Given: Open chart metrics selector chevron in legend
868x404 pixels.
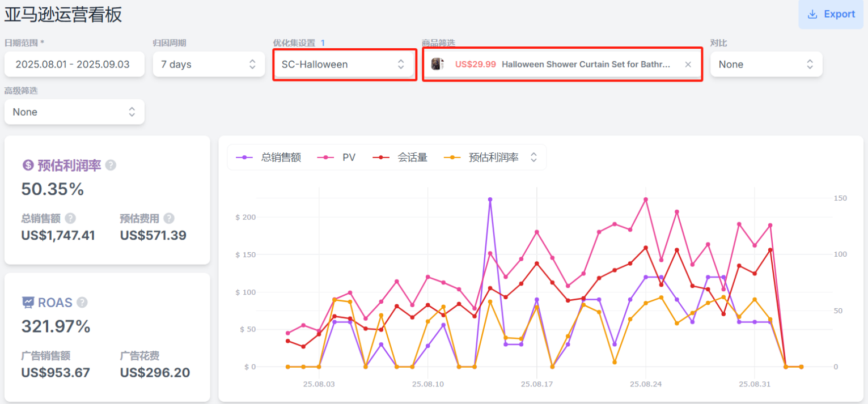Looking at the screenshot, I should pos(533,158).
